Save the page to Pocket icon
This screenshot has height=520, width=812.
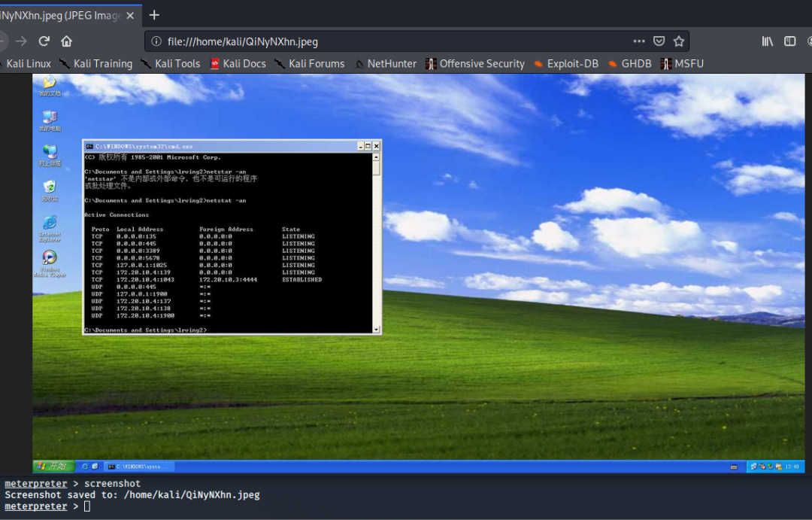click(659, 41)
